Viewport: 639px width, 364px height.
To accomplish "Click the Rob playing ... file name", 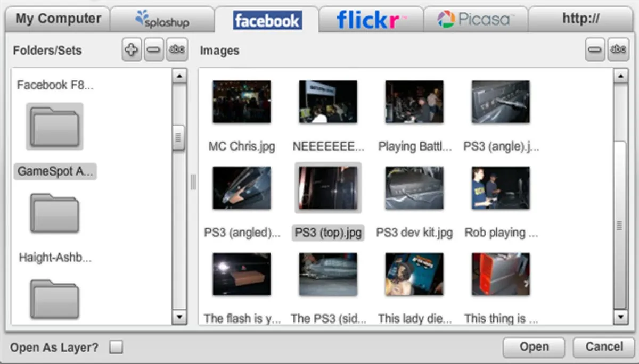I will [x=501, y=233].
